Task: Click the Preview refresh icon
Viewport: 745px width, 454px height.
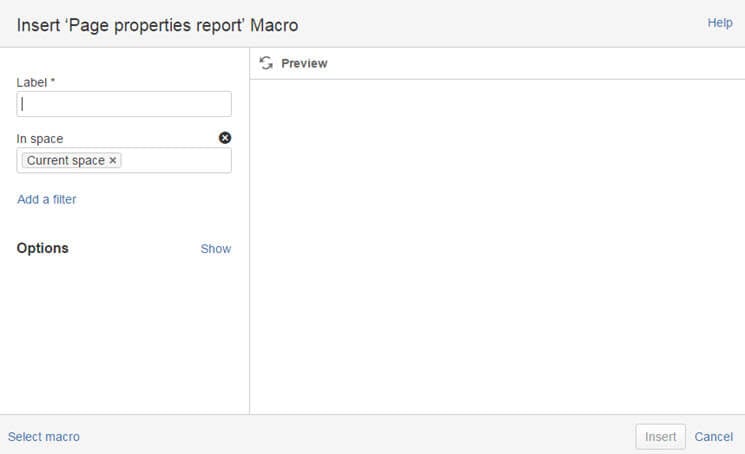Action: pos(266,63)
